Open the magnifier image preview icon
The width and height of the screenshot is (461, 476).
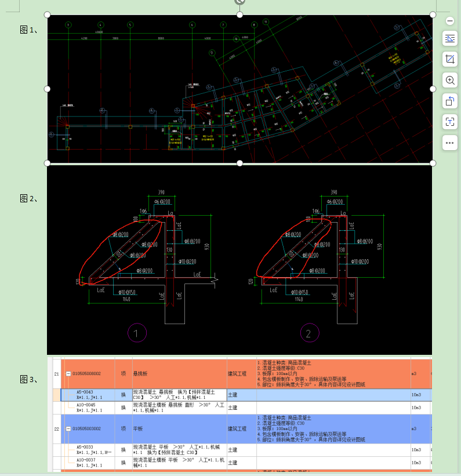click(x=450, y=80)
